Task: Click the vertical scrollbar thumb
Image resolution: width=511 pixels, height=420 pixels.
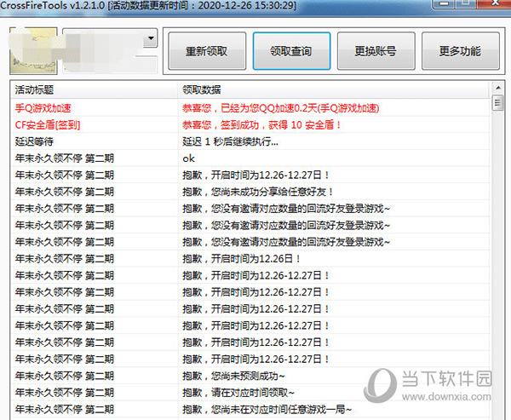Action: pyautogui.click(x=497, y=103)
